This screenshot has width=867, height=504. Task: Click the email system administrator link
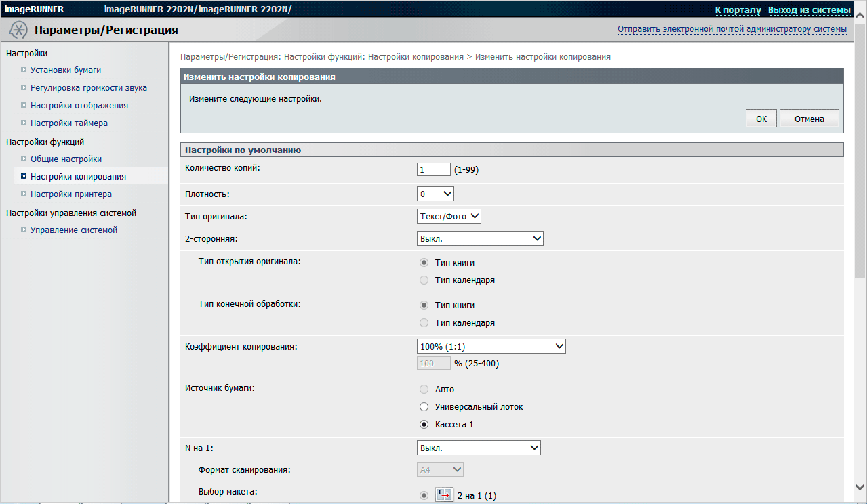tap(732, 29)
